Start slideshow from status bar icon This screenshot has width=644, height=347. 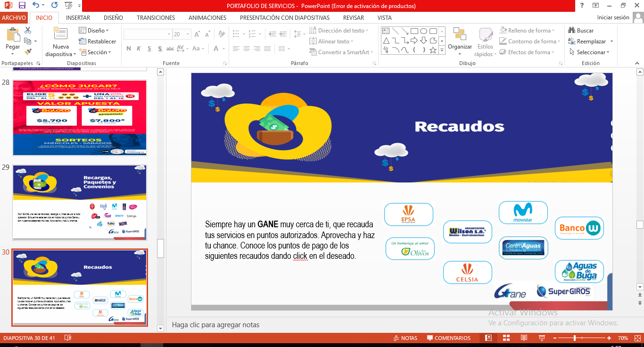click(541, 338)
